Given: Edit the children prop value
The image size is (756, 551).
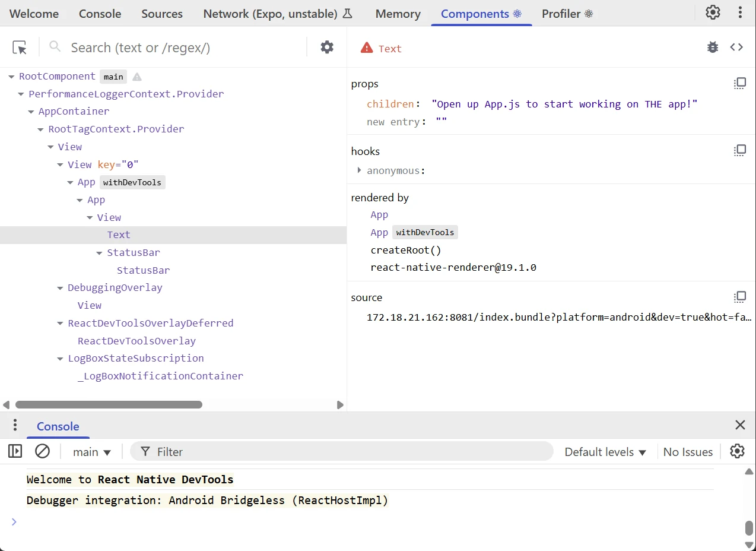Looking at the screenshot, I should point(564,104).
